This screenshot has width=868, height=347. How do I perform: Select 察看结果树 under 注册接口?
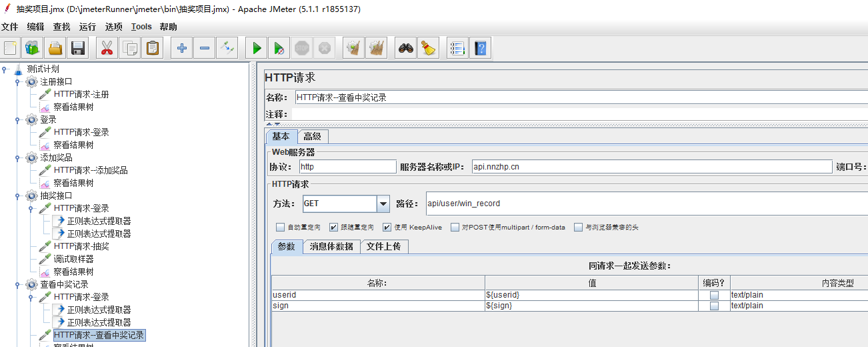[x=73, y=107]
